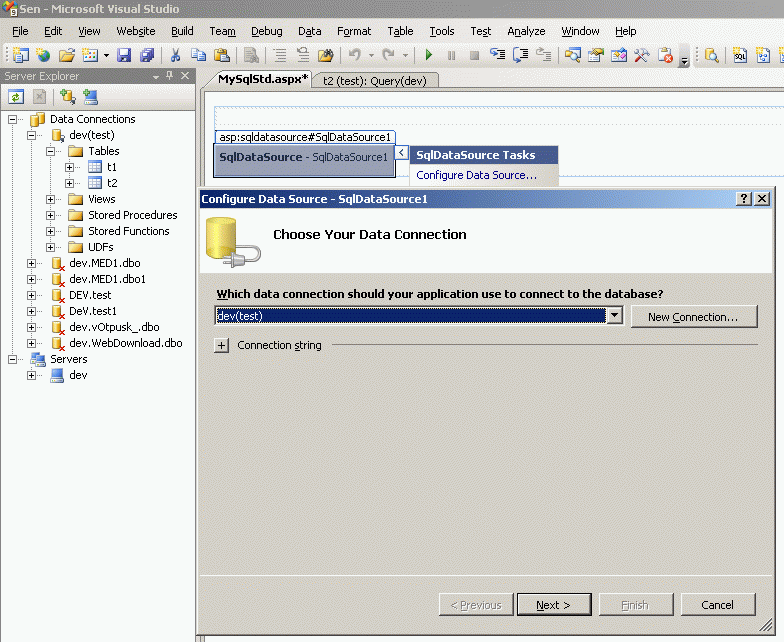Expand the Stored Procedures folder
Screen dimensions: 784x642
pos(50,215)
